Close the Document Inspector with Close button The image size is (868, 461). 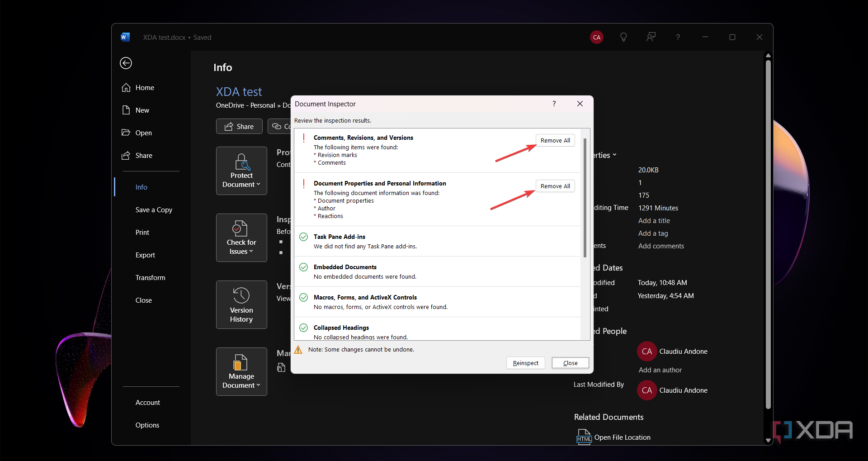click(571, 363)
